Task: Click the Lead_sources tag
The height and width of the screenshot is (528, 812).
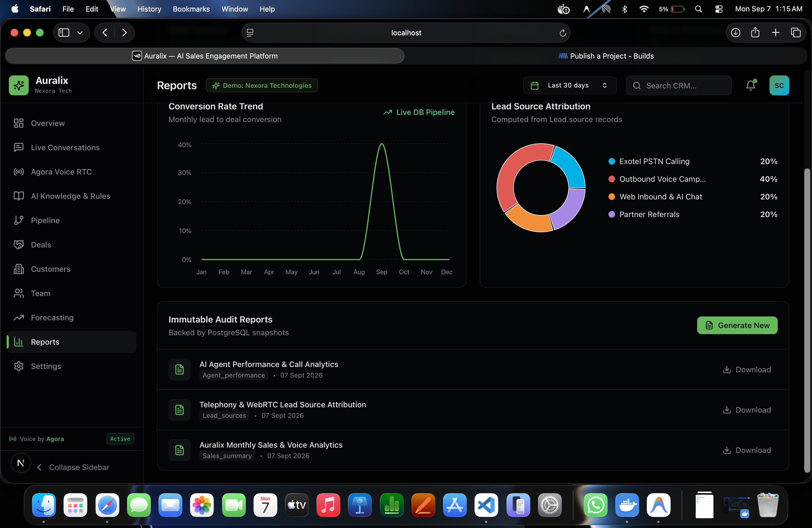Action: coord(224,415)
